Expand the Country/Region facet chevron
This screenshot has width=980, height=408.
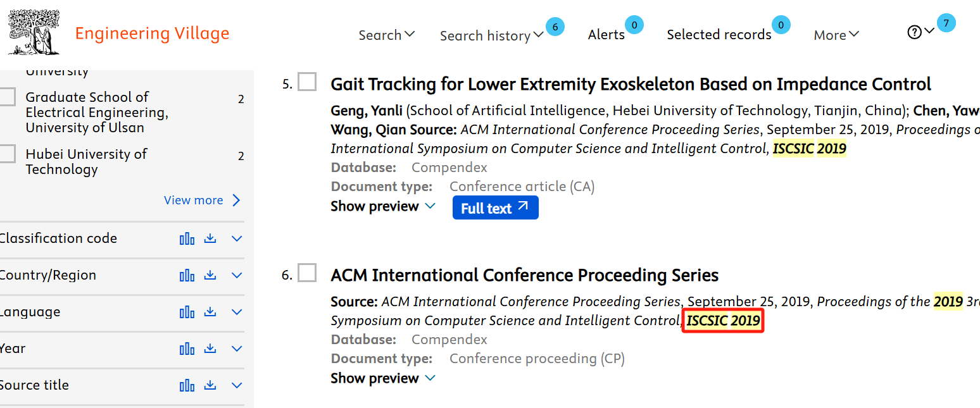click(x=237, y=276)
